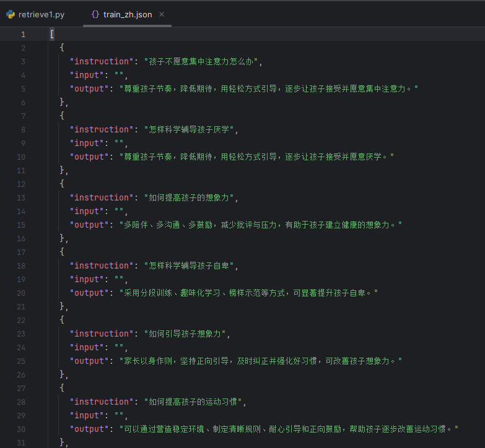Click the JSON braces icon on train_zh.json tab
The image size is (485, 448).
[x=95, y=14]
